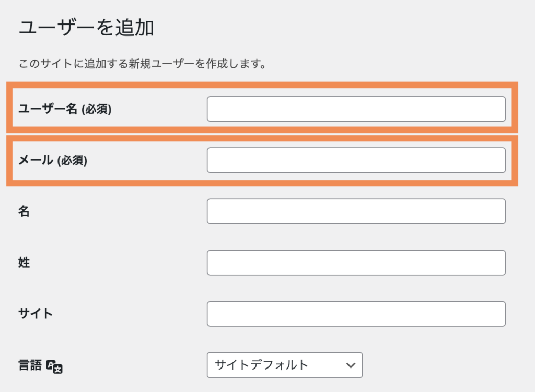Click the translation icon beside 言語
This screenshot has width=535, height=392.
tap(54, 366)
